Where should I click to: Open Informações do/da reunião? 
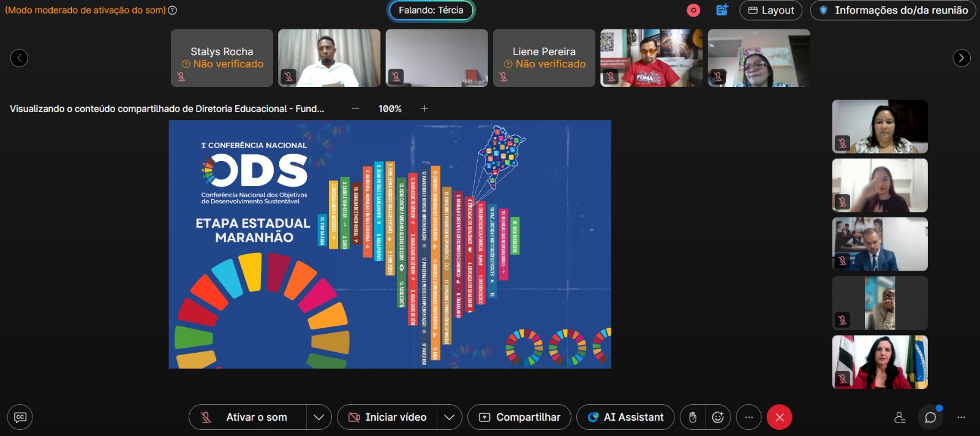click(893, 10)
